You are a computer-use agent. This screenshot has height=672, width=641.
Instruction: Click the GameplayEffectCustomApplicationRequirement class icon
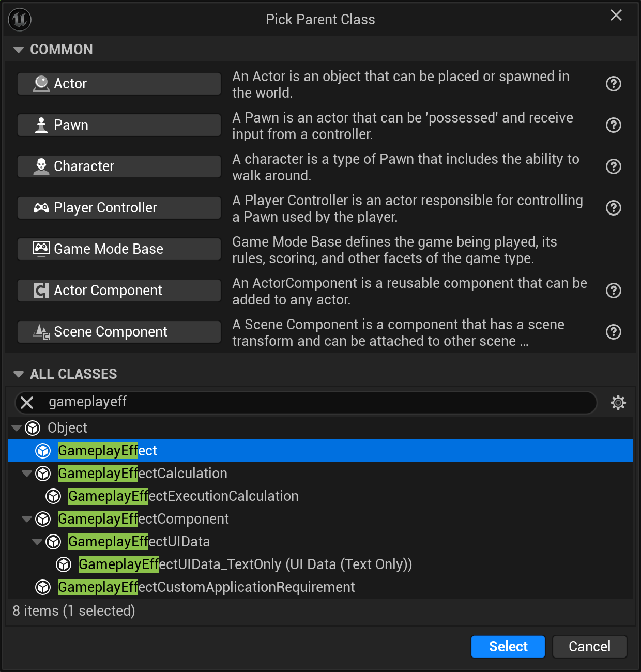[43, 587]
